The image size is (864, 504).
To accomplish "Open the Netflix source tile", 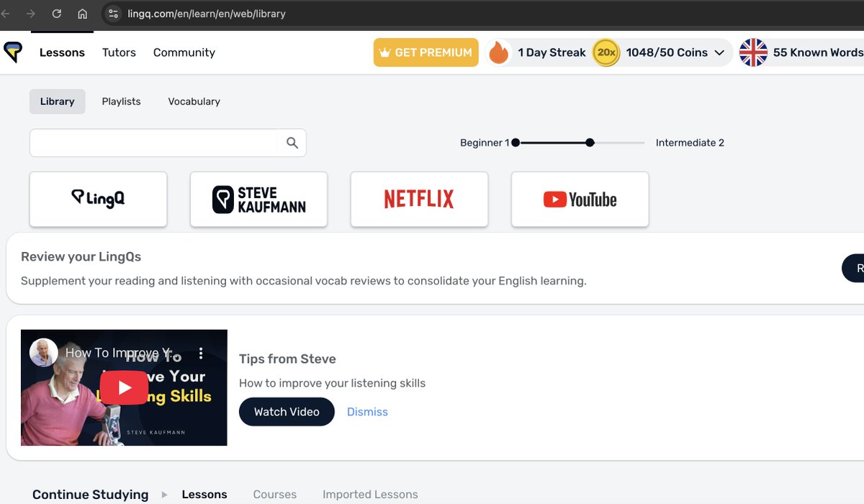I will [419, 199].
